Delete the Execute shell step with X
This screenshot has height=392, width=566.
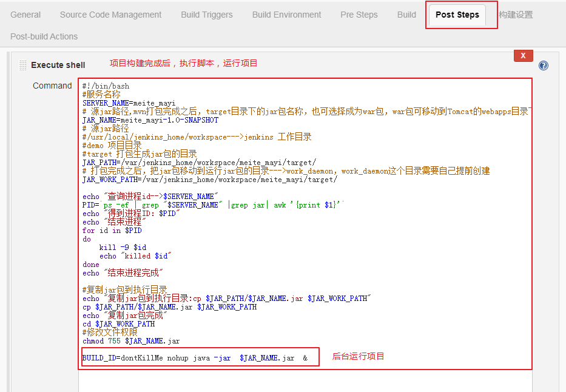[x=524, y=56]
